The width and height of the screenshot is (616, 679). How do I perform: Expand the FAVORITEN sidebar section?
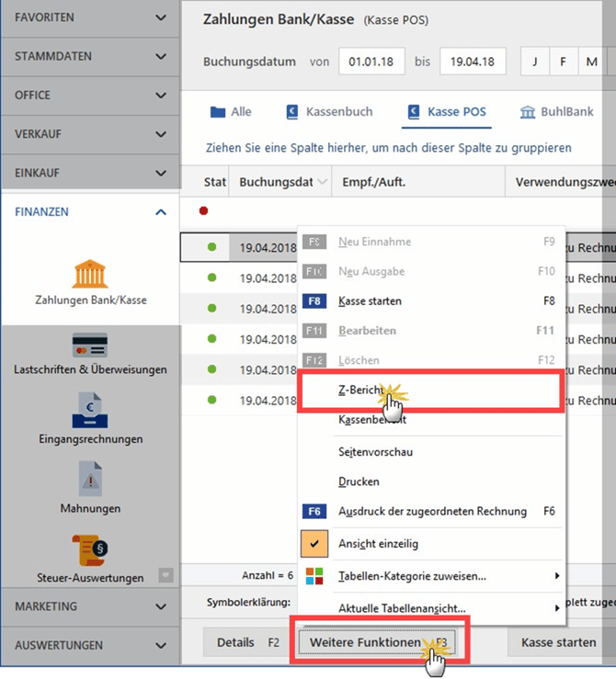coord(161,17)
